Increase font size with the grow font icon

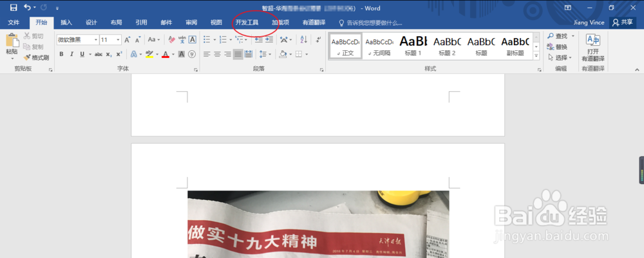(x=128, y=40)
